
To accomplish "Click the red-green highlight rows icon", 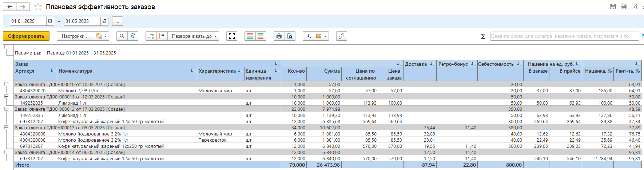I will click(250, 36).
